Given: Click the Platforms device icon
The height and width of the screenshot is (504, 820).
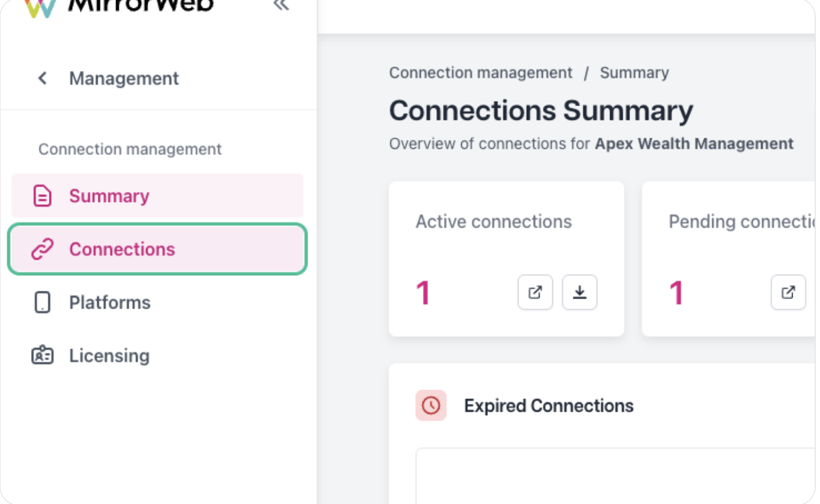Looking at the screenshot, I should pyautogui.click(x=42, y=302).
